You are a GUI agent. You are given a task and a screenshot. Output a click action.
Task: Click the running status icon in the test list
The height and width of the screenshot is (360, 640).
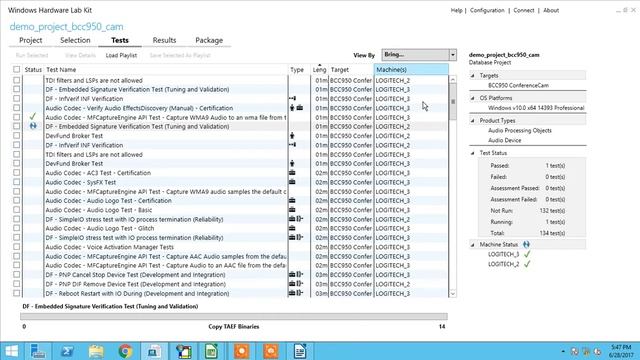33,126
